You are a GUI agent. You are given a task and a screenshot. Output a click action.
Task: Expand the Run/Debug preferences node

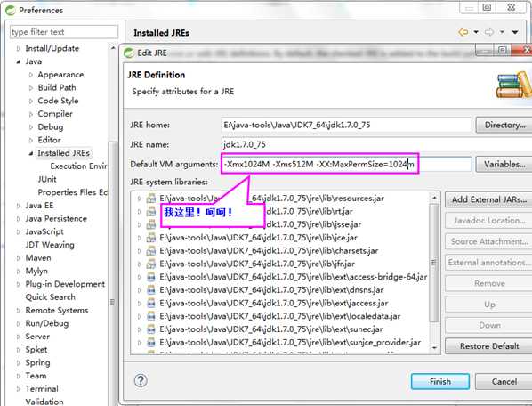[19, 323]
